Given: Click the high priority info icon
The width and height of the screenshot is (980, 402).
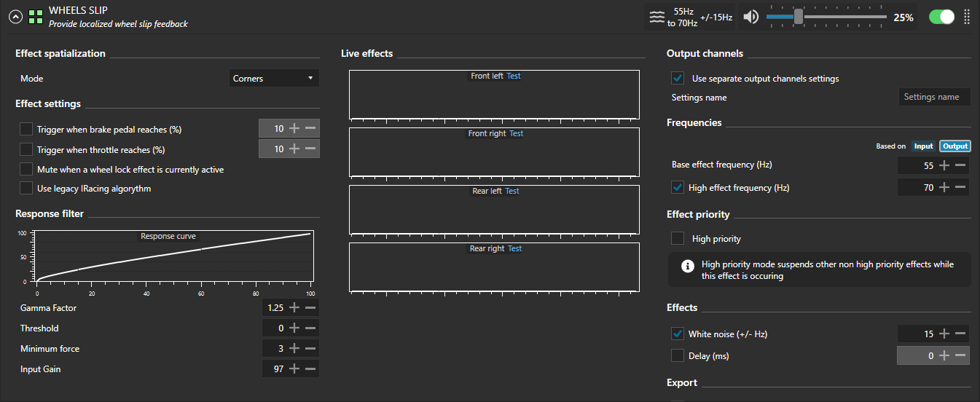Looking at the screenshot, I should [x=687, y=267].
